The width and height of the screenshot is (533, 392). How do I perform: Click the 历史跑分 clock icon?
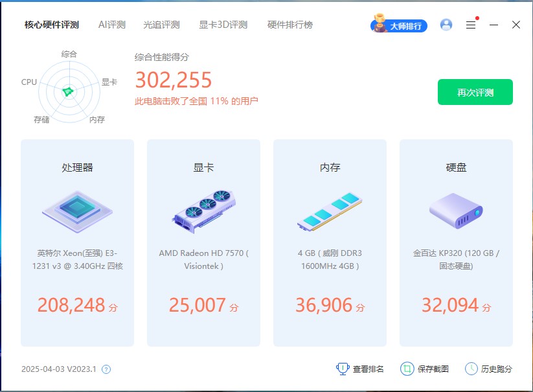[471, 369]
